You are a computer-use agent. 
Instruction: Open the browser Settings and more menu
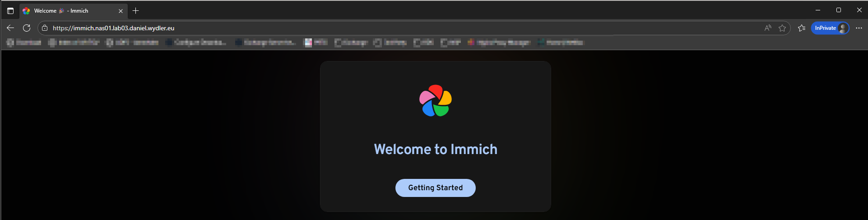859,28
